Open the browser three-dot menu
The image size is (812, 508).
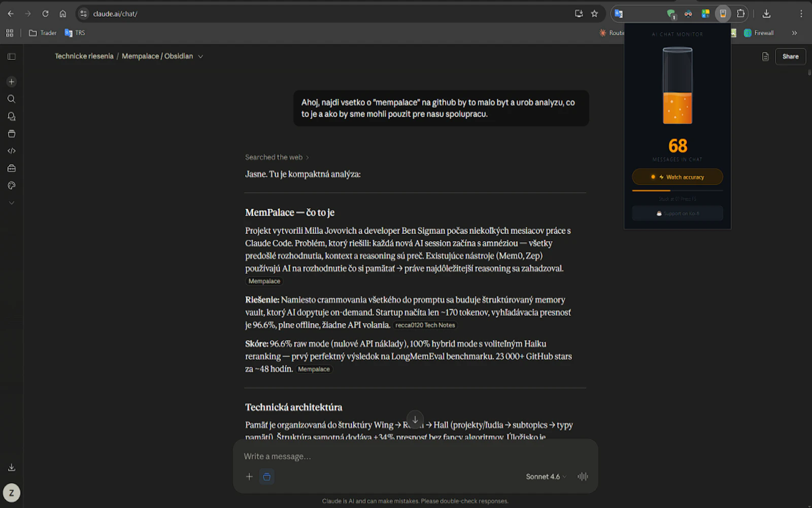coord(801,14)
